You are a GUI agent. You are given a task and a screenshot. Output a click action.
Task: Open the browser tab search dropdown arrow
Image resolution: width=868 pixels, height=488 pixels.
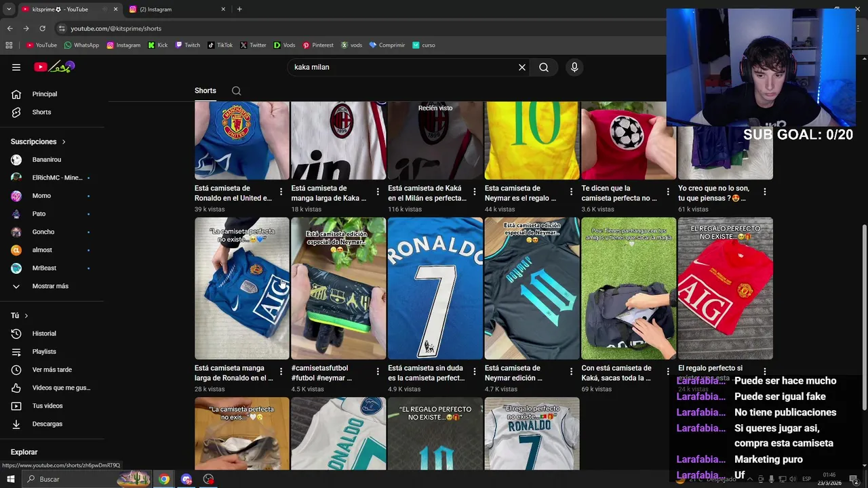[9, 9]
